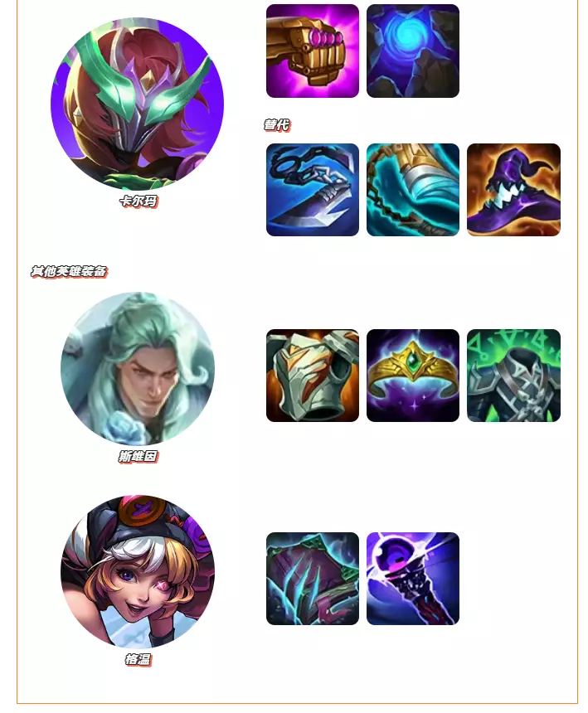Click the 卡尔玛 name label
Viewport: 588px width, 713px height.
point(138,201)
